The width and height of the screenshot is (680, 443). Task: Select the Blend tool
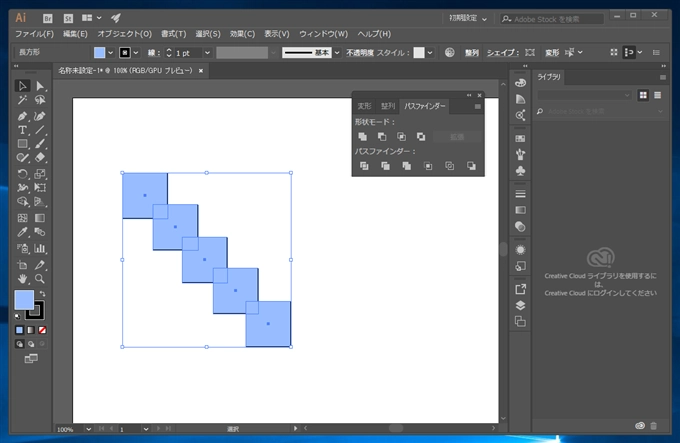(x=40, y=232)
